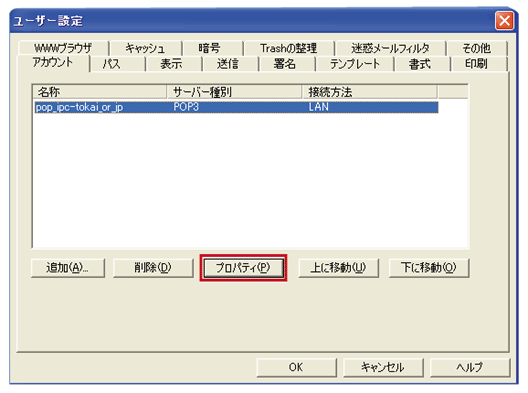
Task: Open the 送信 tab
Action: click(x=230, y=64)
